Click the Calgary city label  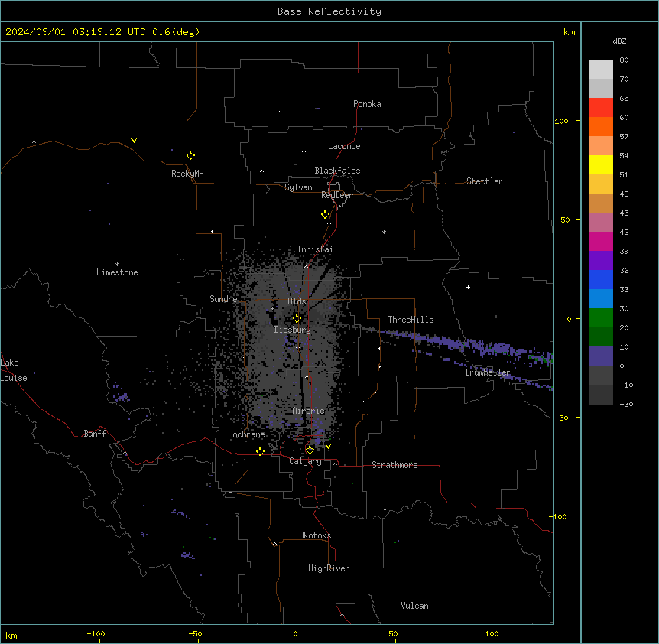tap(305, 461)
